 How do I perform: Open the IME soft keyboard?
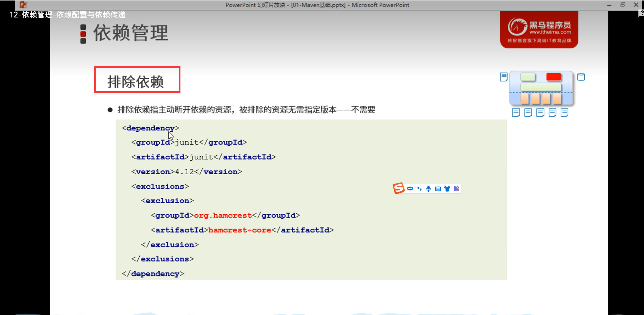[438, 189]
